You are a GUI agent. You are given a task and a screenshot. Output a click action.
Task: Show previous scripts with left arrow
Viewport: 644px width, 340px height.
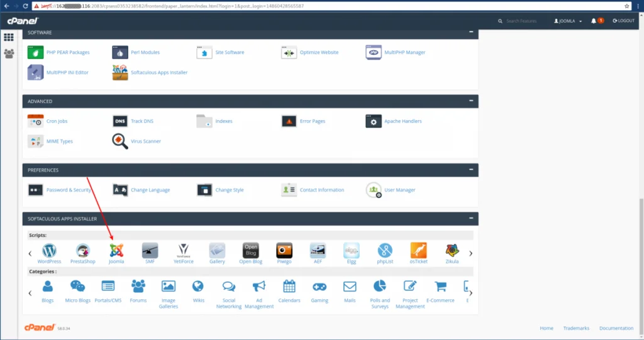30,253
